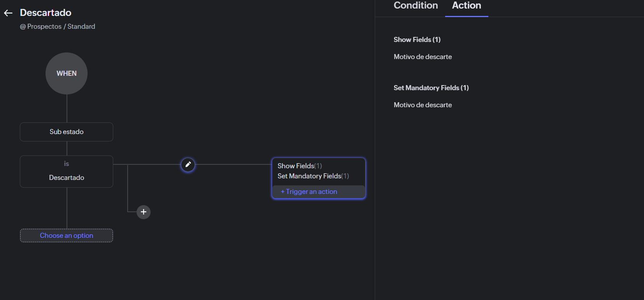644x300 pixels.
Task: Click the '+ Trigger an action' link
Action: pyautogui.click(x=309, y=192)
